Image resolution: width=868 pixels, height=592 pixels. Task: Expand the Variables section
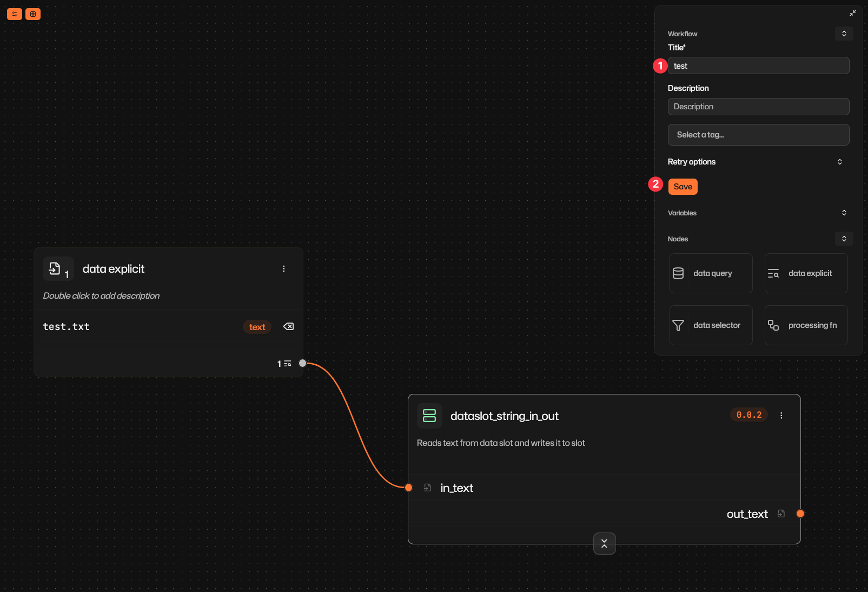(844, 213)
